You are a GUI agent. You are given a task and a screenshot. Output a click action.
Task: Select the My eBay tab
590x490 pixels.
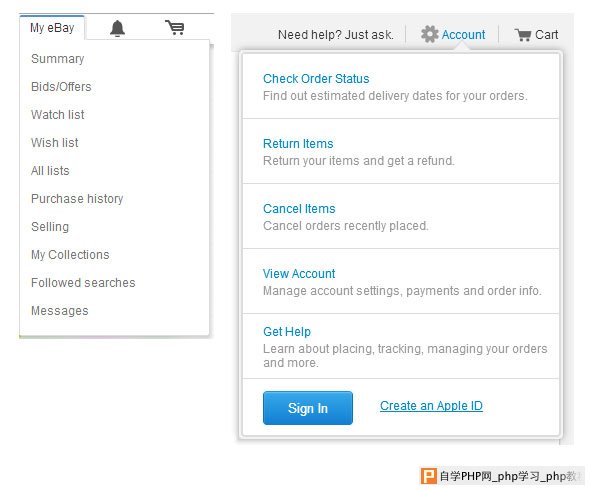(52, 28)
